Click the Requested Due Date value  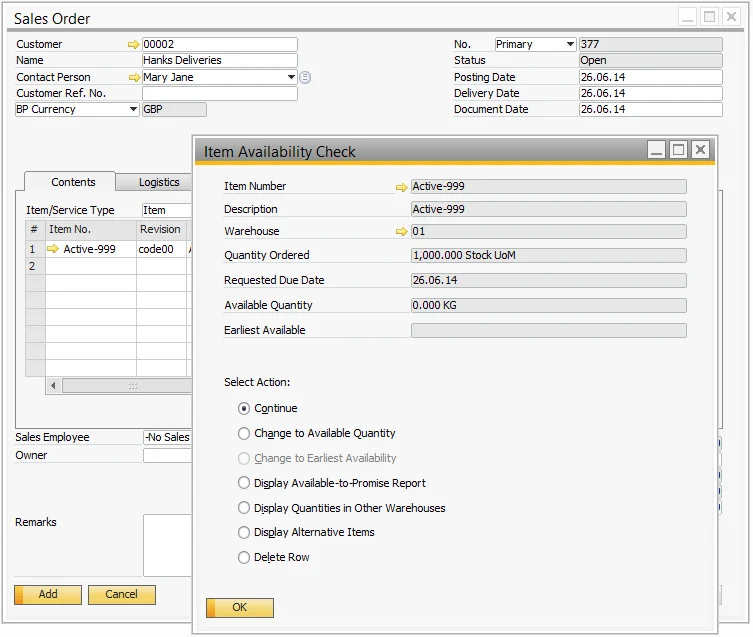(x=549, y=281)
